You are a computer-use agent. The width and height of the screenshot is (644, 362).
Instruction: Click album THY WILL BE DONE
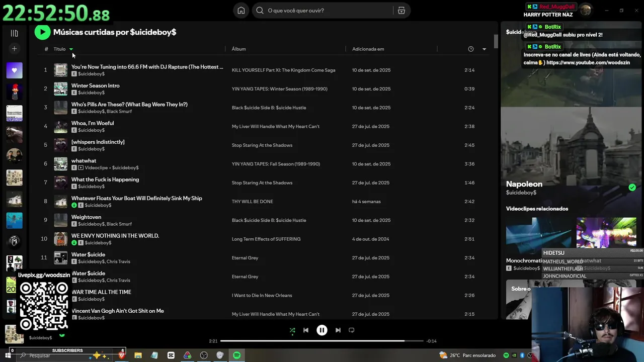pyautogui.click(x=252, y=202)
